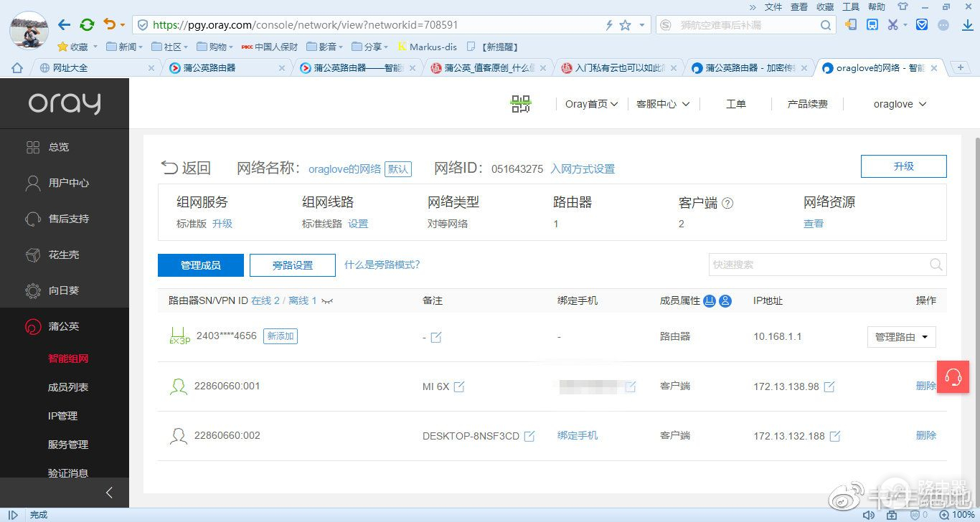This screenshot has width=980, height=522.
Task: Collapse the left sidebar with chevron
Action: click(109, 492)
